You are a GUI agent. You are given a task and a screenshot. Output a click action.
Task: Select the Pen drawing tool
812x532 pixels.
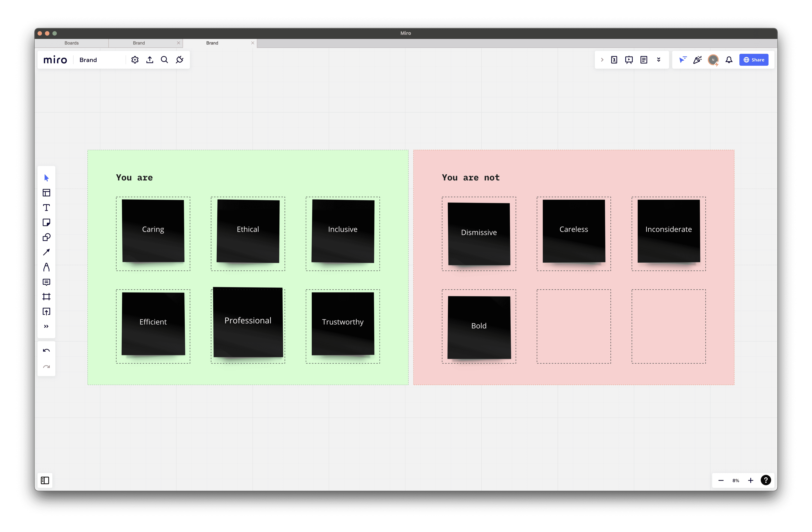[x=46, y=267]
